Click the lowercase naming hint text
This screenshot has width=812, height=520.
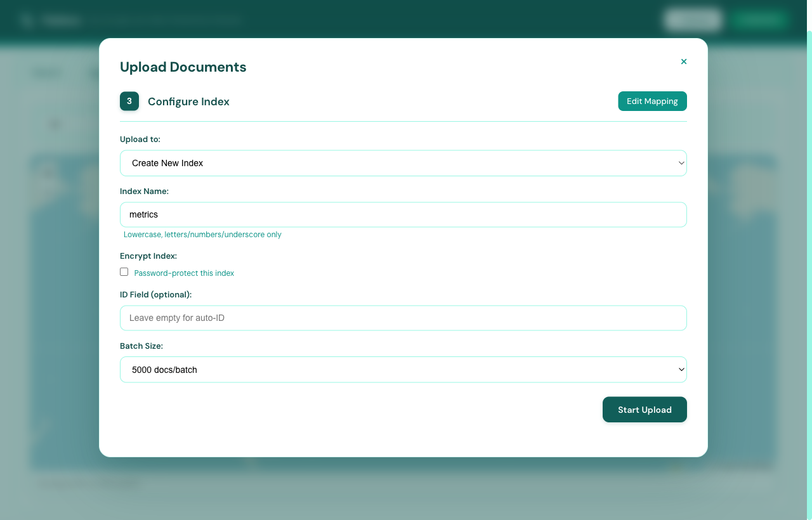click(202, 234)
